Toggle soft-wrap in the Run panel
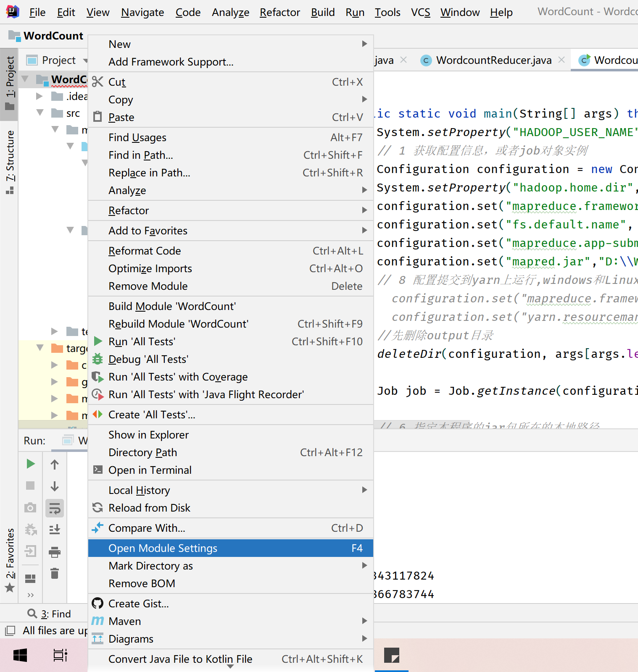 point(55,508)
